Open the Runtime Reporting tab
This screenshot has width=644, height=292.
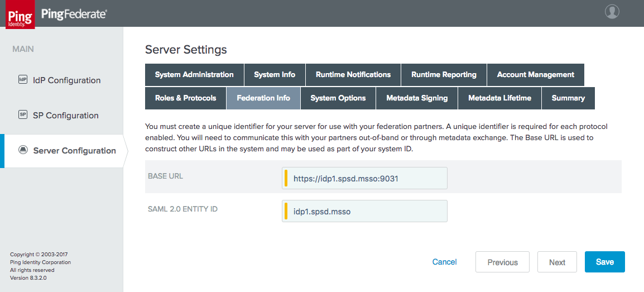pos(444,75)
